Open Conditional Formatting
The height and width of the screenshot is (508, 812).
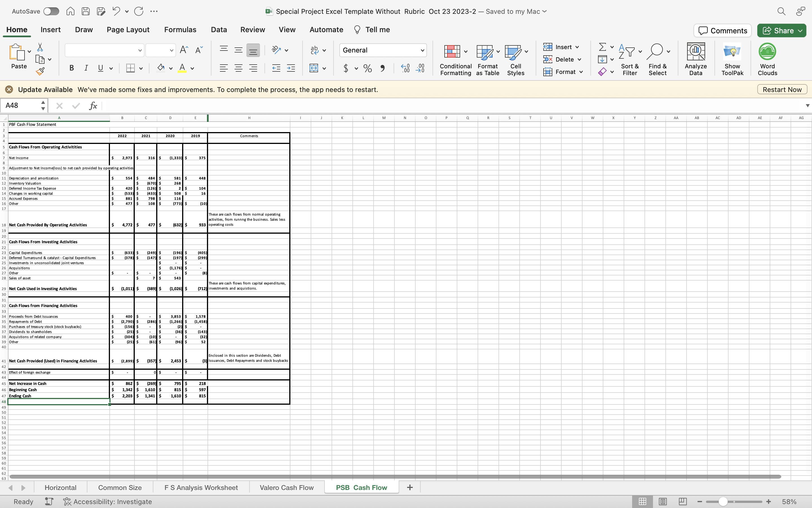pyautogui.click(x=456, y=60)
